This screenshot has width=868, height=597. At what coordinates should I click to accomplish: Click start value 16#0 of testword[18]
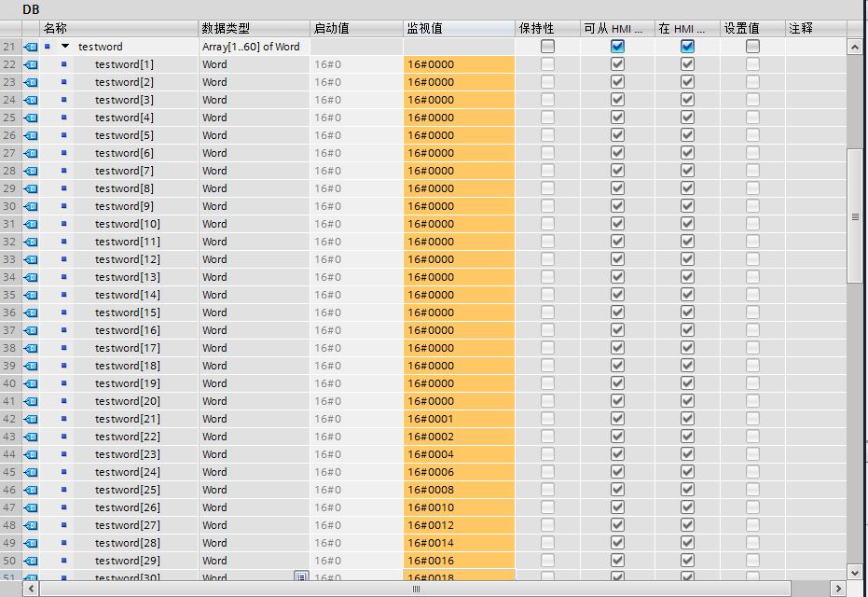point(356,366)
